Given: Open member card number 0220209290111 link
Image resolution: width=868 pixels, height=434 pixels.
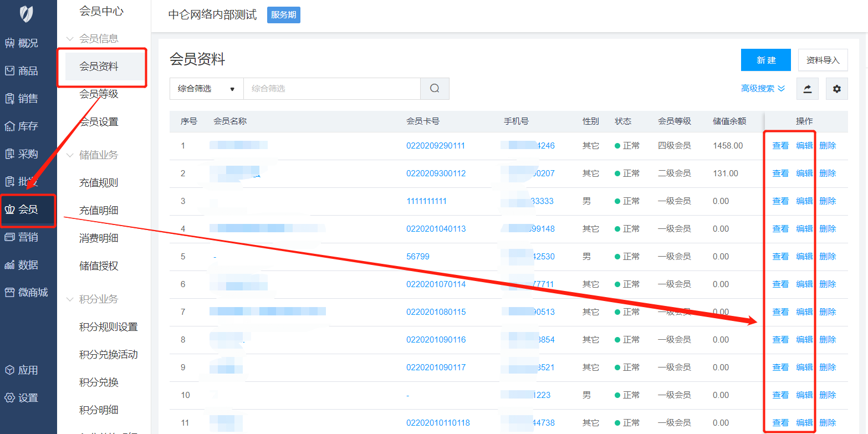Looking at the screenshot, I should (435, 146).
